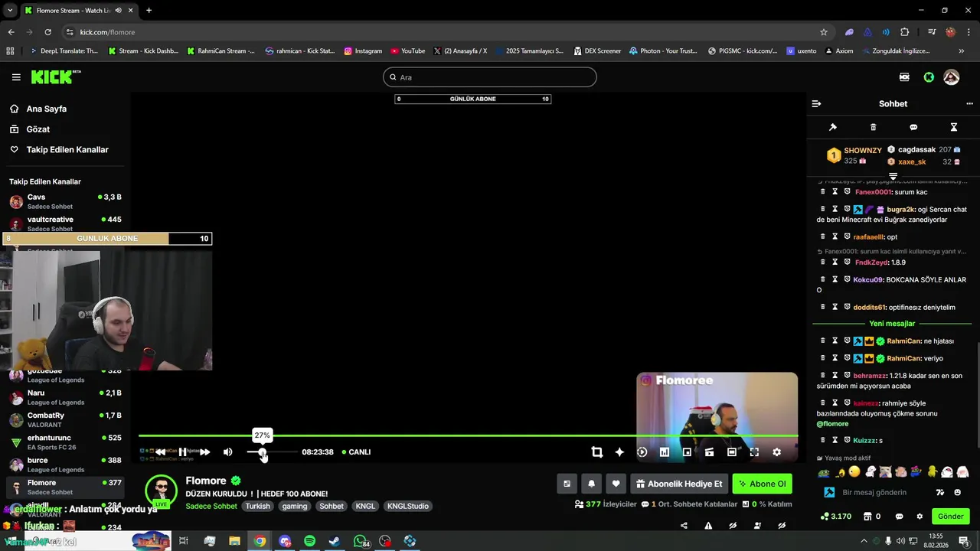Open the YouTube bookmark

click(x=407, y=51)
